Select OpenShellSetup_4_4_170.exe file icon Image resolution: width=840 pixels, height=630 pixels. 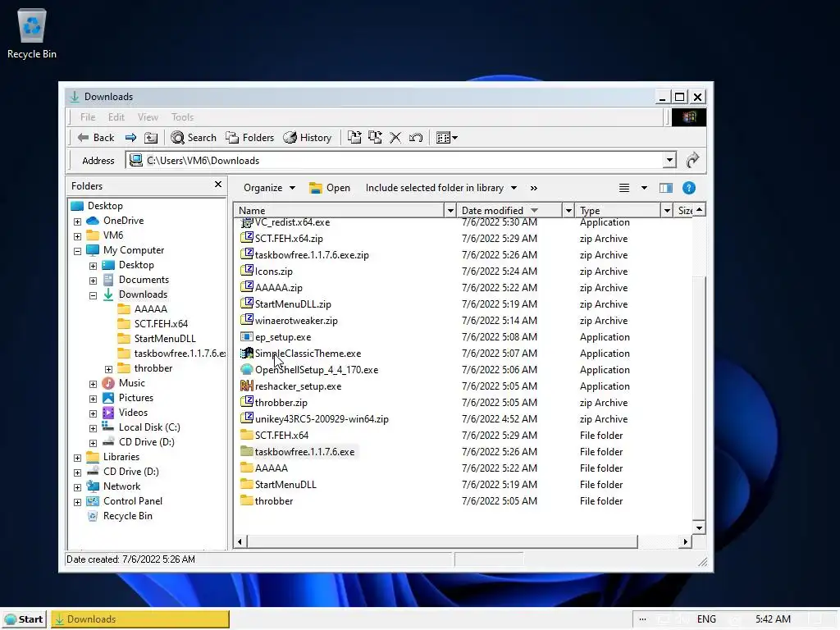[246, 369]
